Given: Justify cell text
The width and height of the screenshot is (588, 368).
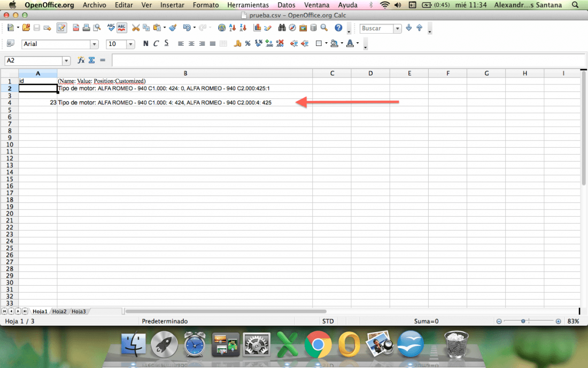Looking at the screenshot, I should coord(213,43).
